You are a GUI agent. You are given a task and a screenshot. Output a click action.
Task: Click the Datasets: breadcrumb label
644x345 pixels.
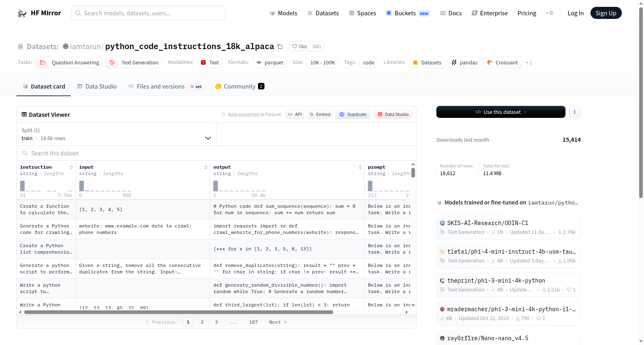point(43,46)
